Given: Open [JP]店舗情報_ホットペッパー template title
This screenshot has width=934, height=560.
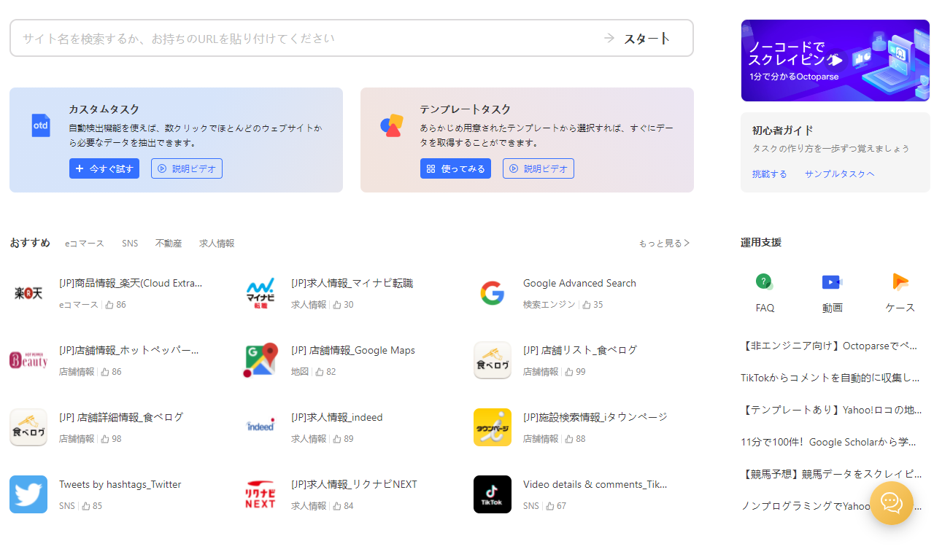Looking at the screenshot, I should tap(129, 350).
